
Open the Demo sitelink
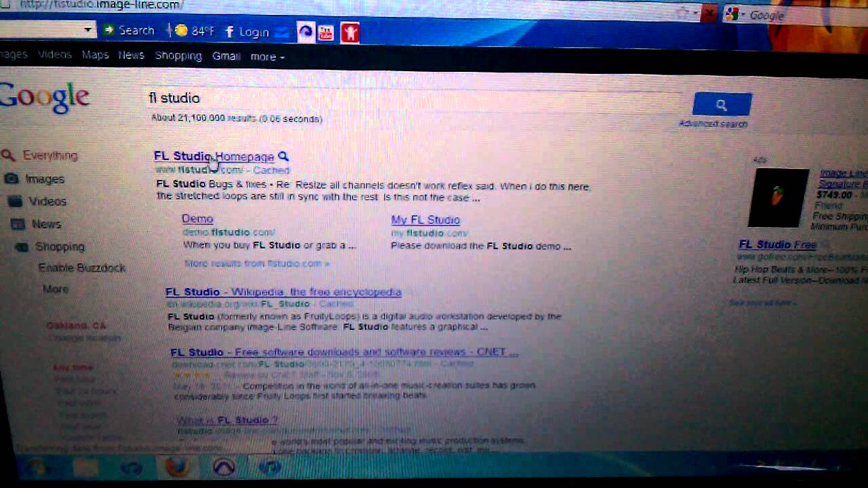pyautogui.click(x=197, y=218)
